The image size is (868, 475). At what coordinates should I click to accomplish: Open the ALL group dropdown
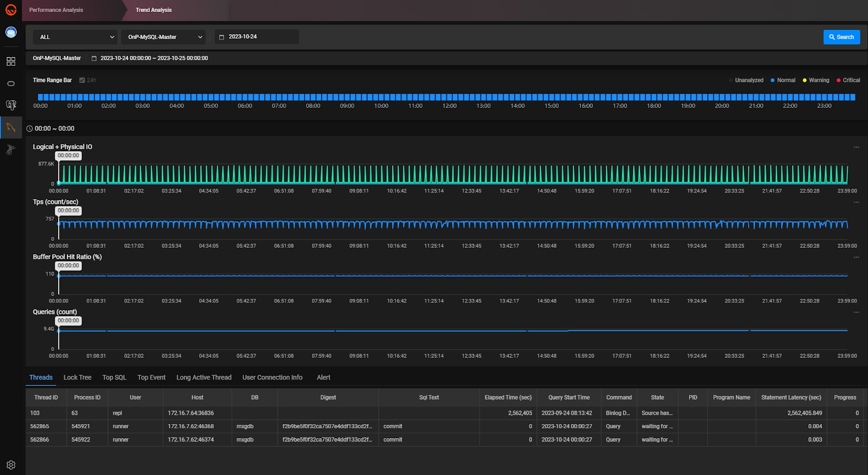click(75, 37)
